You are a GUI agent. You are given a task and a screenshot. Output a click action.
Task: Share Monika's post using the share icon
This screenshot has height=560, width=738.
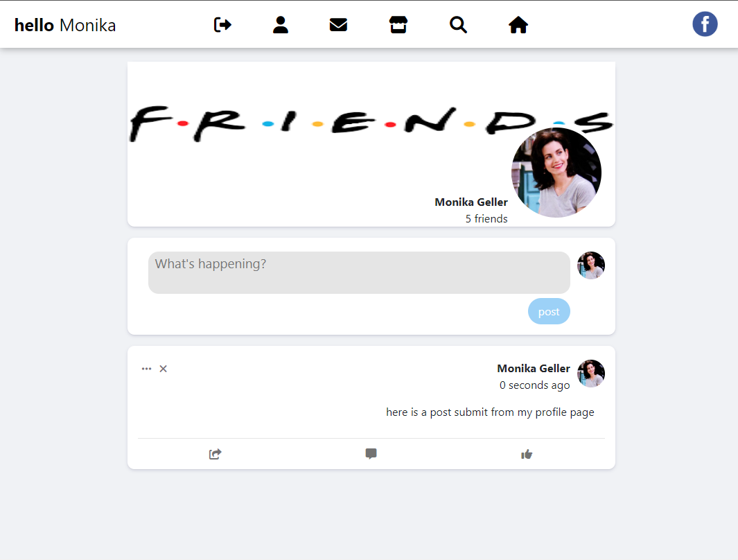(215, 454)
